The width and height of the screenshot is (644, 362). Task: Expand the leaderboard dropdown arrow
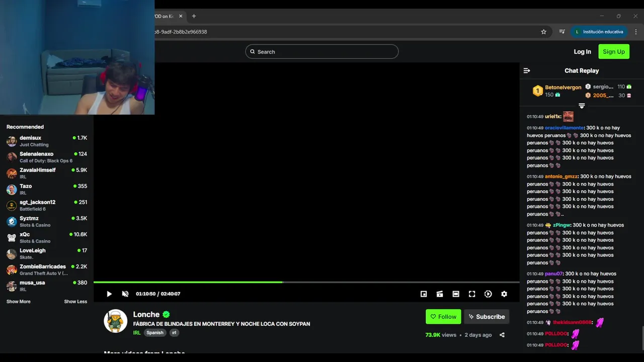[582, 106]
